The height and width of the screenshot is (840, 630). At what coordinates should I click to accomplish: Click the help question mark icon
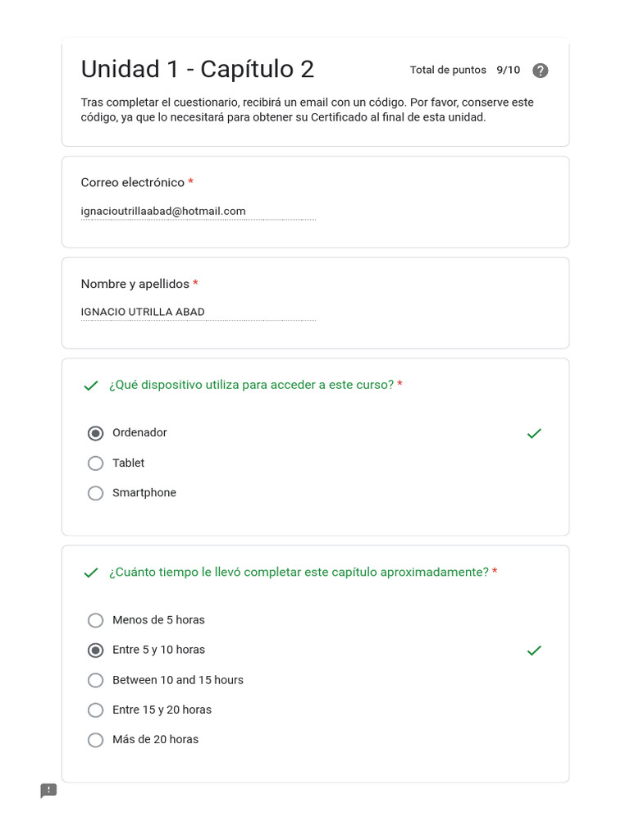pyautogui.click(x=540, y=71)
